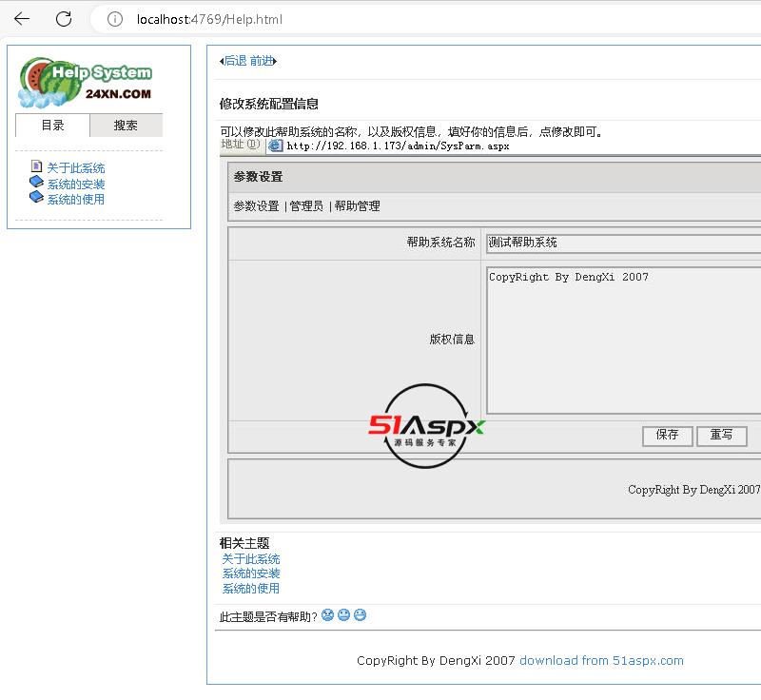This screenshot has width=761, height=700.
Task: Open 系统的安装 in the sidebar tree
Action: click(76, 185)
